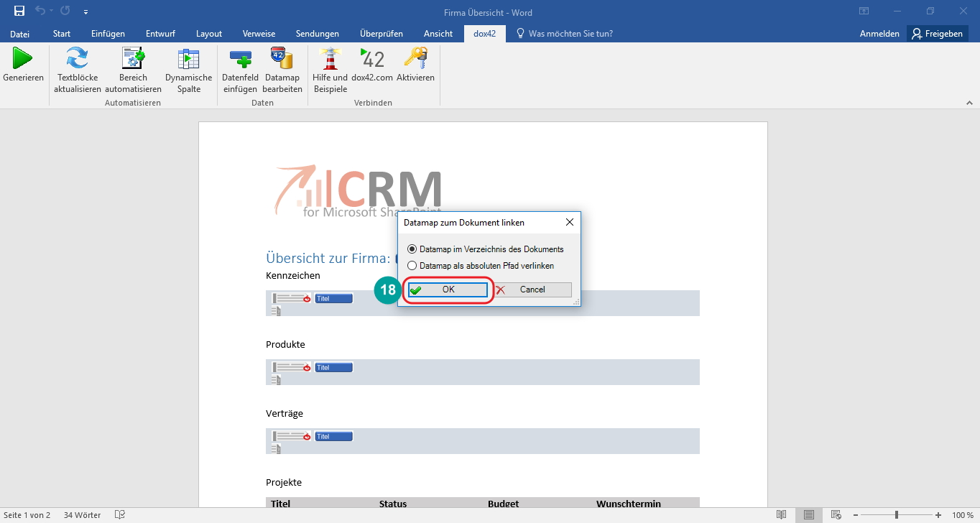Select 'Datamap im Verzeichnis des Dokuments'
This screenshot has height=523, width=980.
tap(485, 249)
